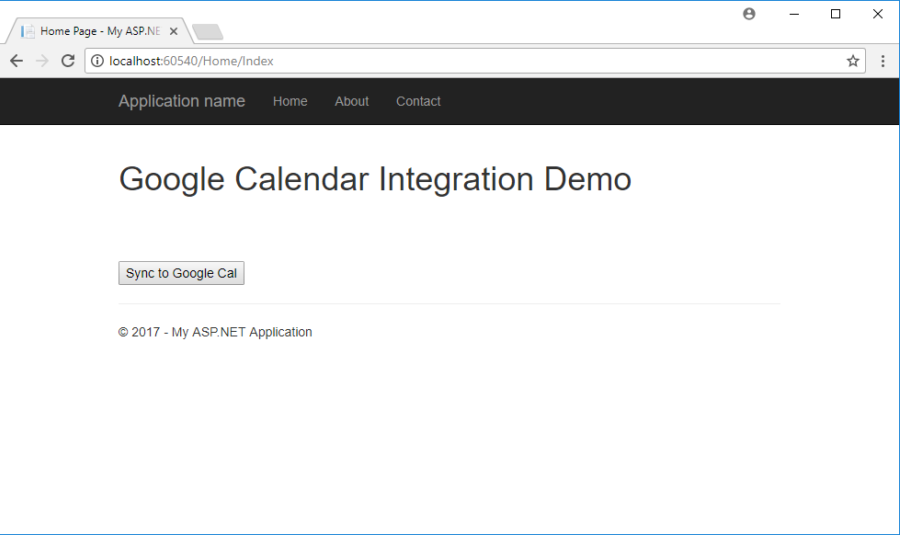Screen dimensions: 900x535
Task: Open the Contact page link
Action: (418, 102)
